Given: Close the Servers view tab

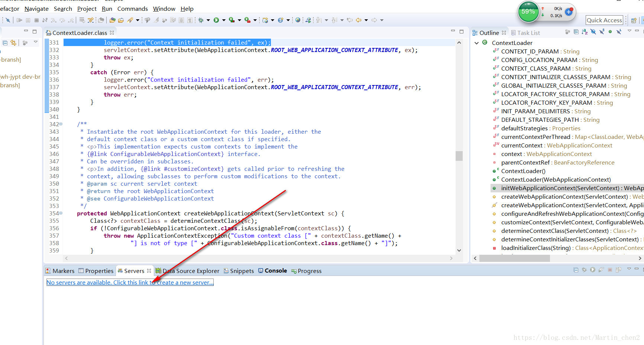Looking at the screenshot, I should click(149, 271).
